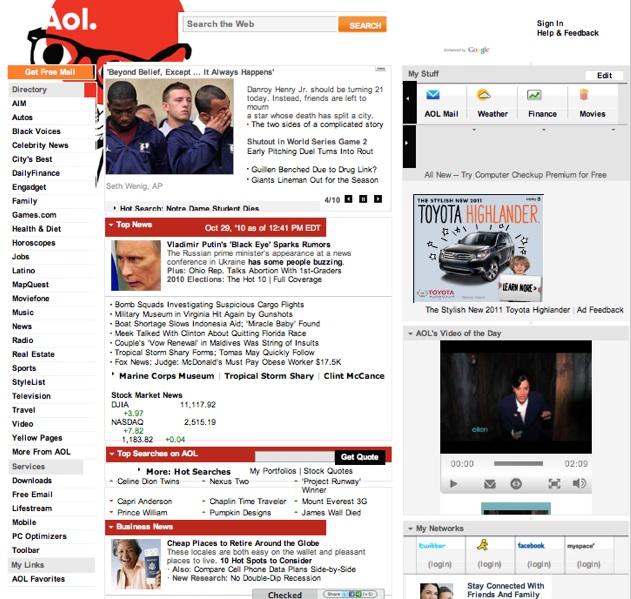Screen dimensions: 631x599
Task: Collapse AOL's Video of the Day panel
Action: coord(410,333)
